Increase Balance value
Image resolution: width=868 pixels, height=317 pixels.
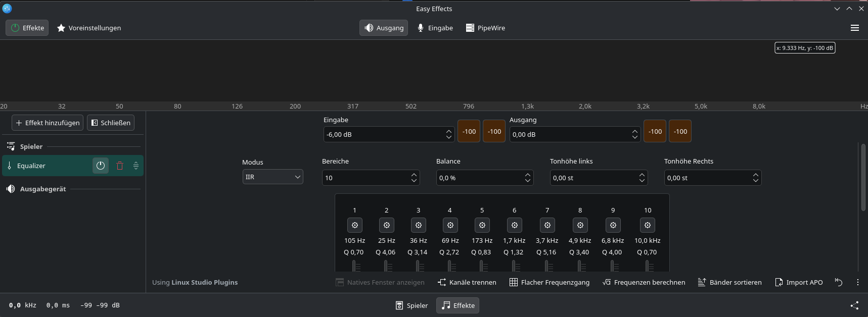point(528,175)
